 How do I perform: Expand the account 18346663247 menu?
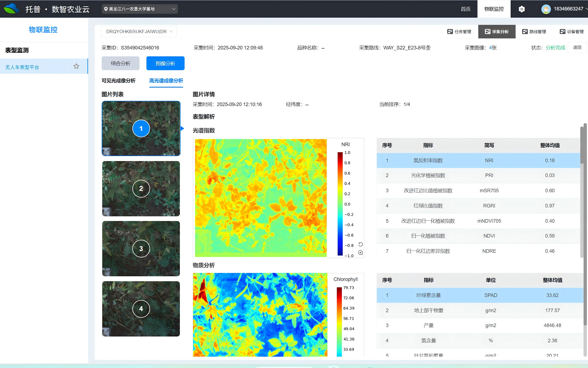click(568, 9)
